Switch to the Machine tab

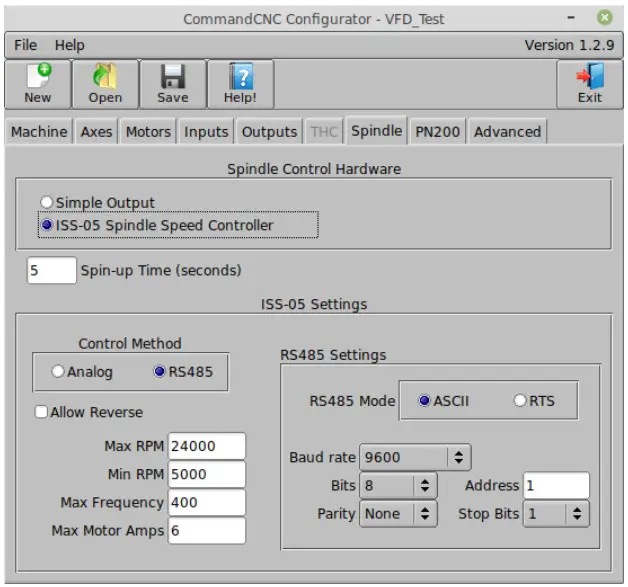click(39, 132)
